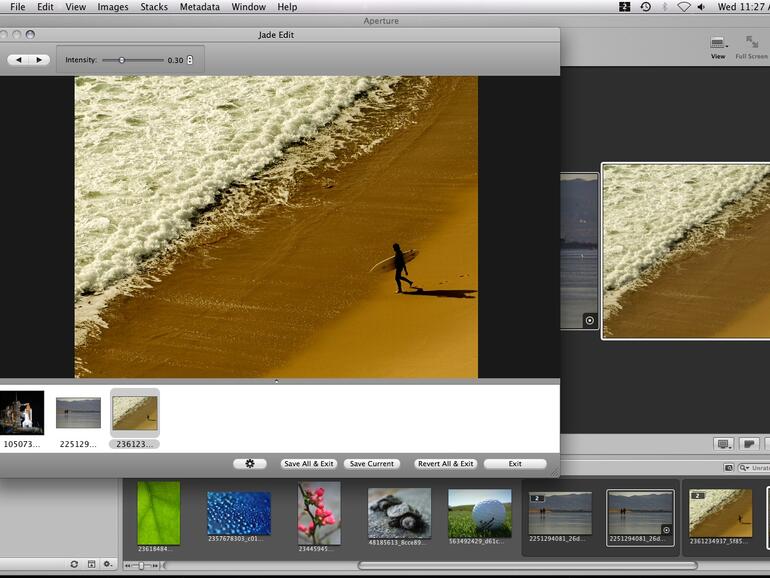Click the Full Screen toolbar icon
Screen dimensions: 770x578
(x=751, y=43)
